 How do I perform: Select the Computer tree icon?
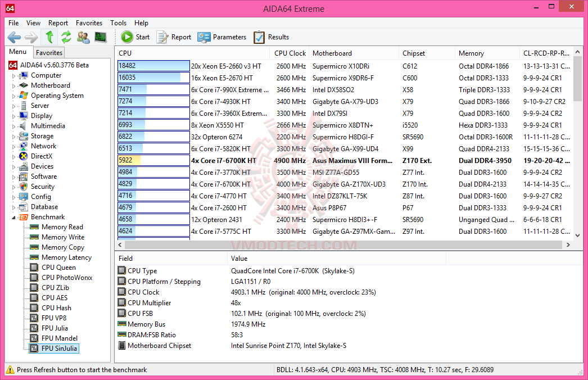point(24,75)
